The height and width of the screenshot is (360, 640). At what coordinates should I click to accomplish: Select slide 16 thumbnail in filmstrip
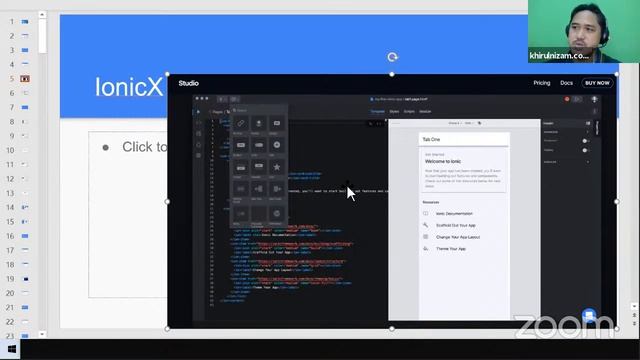coord(25,236)
